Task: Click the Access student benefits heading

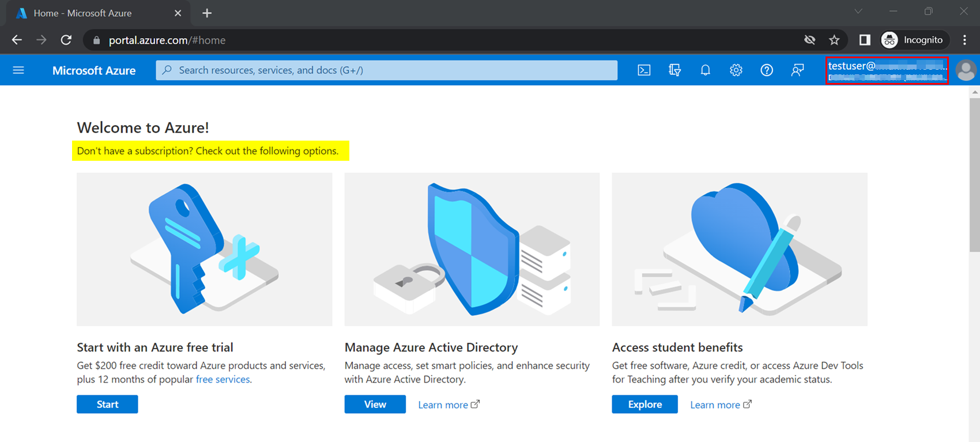Action: pos(677,347)
